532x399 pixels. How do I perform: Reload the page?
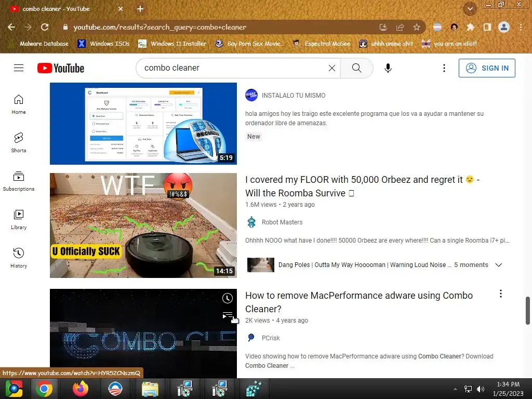(x=45, y=27)
